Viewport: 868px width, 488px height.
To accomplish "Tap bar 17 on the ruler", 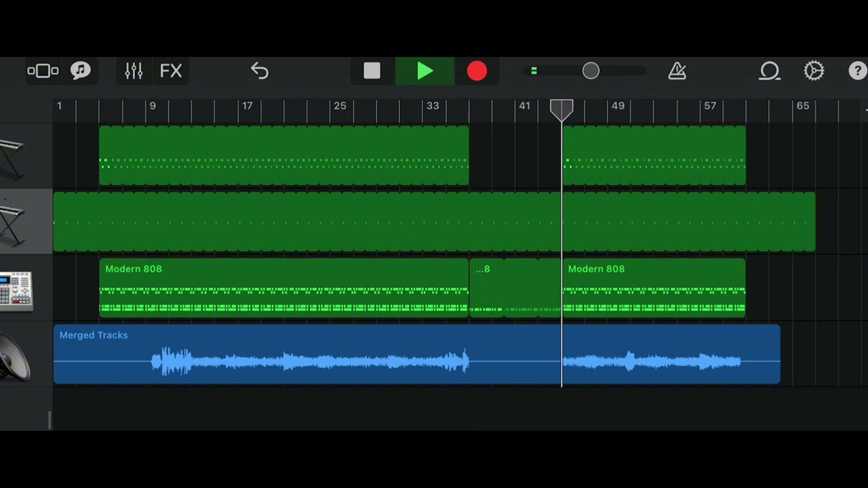I will (x=248, y=106).
